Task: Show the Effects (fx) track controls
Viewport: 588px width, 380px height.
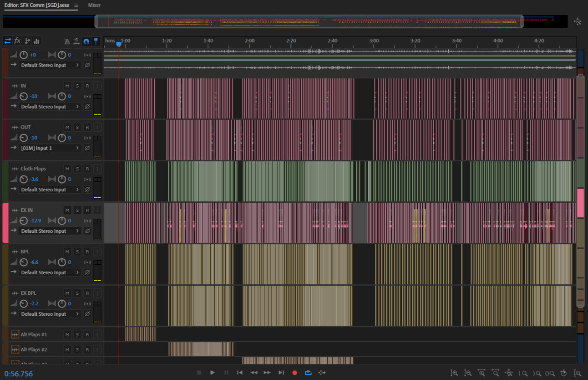Action: 17,41
